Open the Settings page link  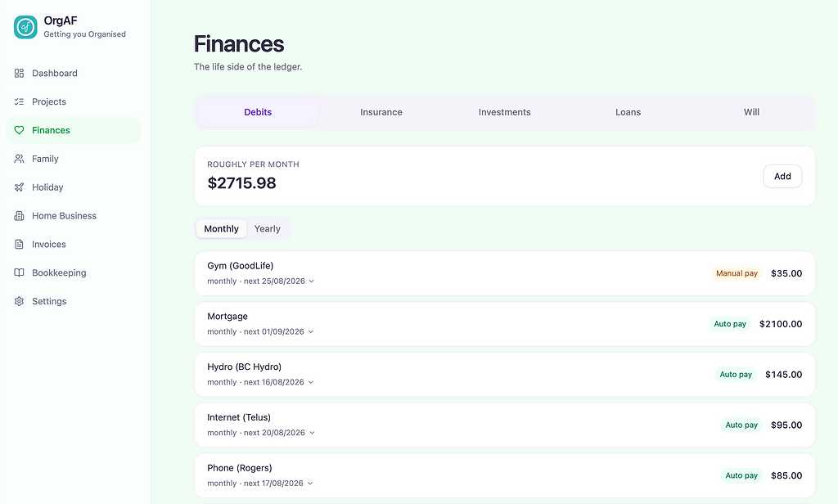click(73, 301)
